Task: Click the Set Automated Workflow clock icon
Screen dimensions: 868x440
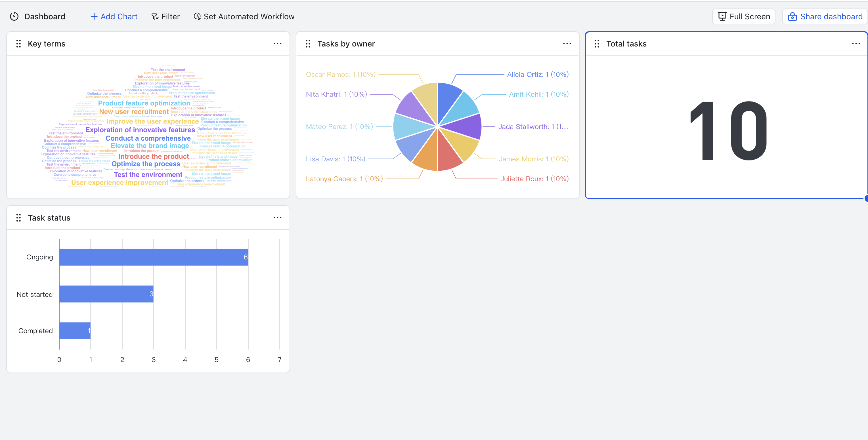Action: (197, 16)
